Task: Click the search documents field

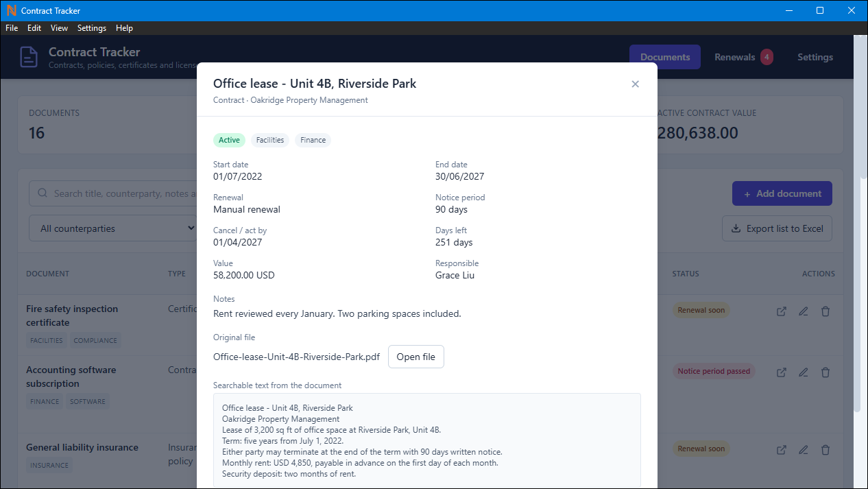Action: pos(113,193)
